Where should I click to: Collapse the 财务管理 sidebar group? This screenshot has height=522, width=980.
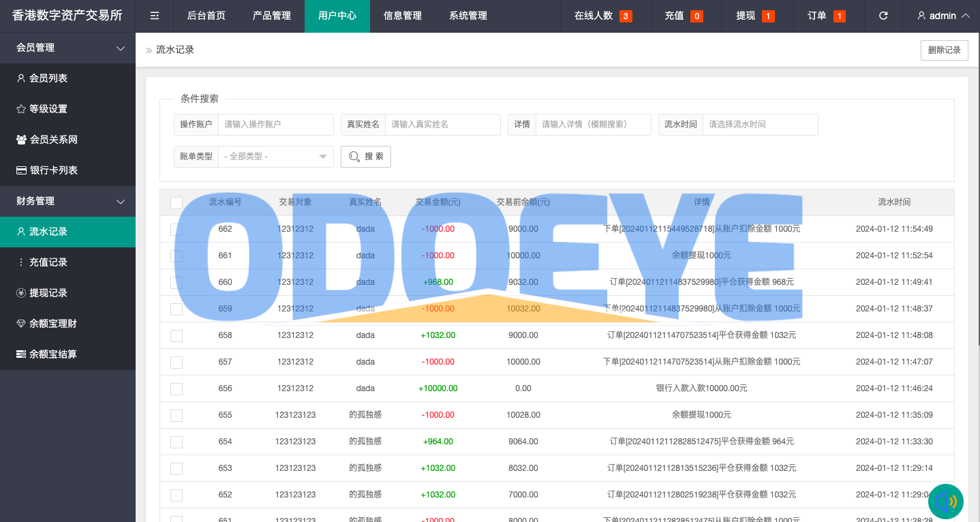click(67, 201)
